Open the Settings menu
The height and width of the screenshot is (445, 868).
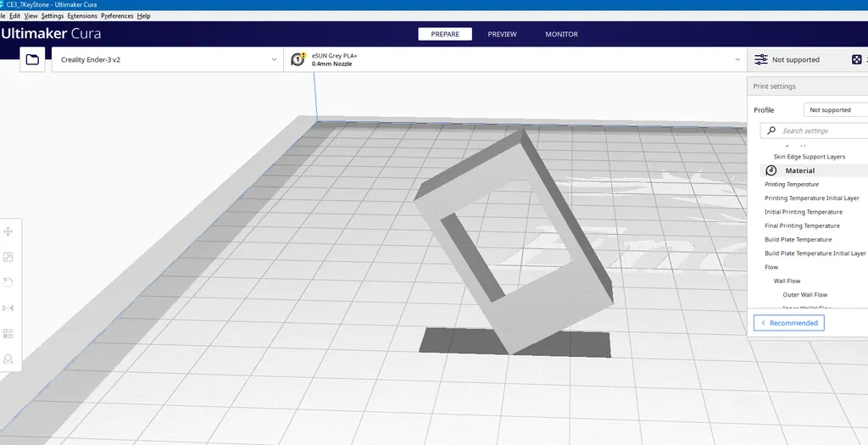point(53,16)
